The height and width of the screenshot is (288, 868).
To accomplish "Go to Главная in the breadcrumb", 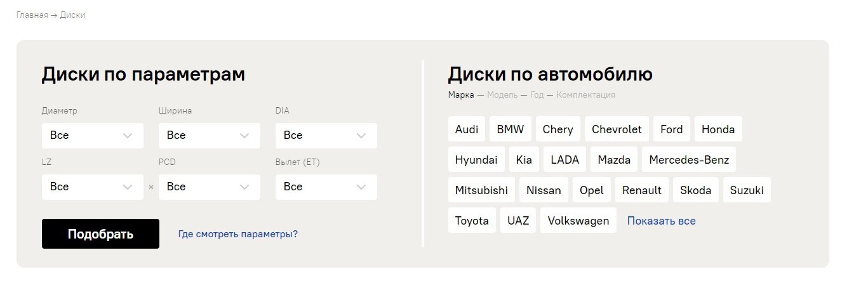I will [32, 15].
